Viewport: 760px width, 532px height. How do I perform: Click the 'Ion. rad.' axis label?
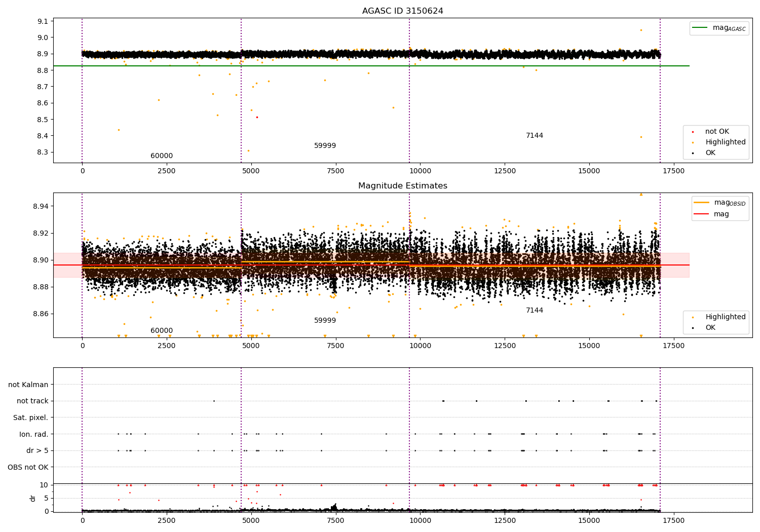point(34,435)
